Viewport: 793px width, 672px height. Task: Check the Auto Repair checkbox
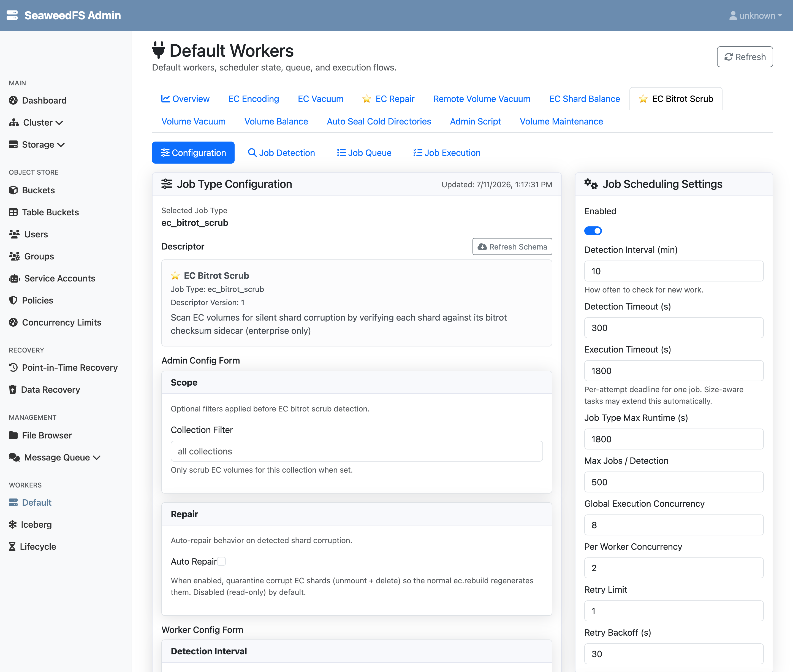[222, 561]
